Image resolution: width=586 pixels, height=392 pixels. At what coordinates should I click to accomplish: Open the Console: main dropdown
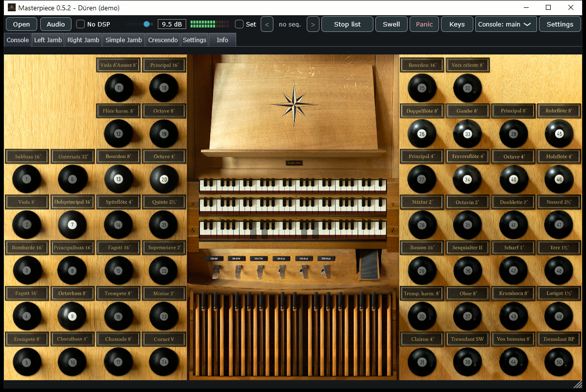[506, 24]
